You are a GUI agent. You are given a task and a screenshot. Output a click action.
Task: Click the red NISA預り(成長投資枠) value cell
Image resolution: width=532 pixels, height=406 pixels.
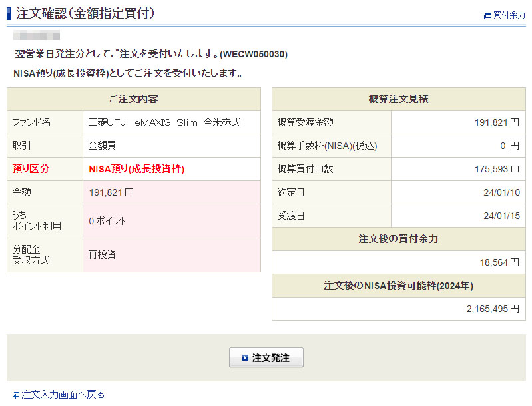(136, 169)
